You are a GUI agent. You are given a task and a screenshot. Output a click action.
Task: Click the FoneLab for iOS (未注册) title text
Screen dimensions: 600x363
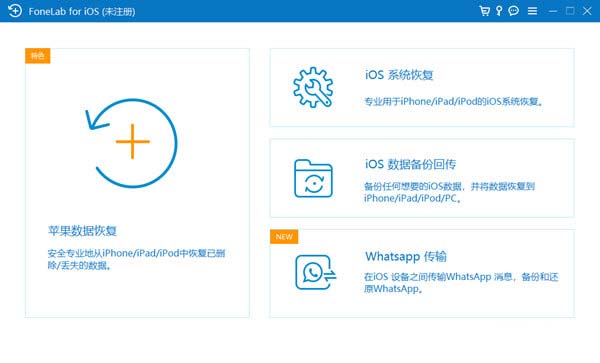point(82,11)
